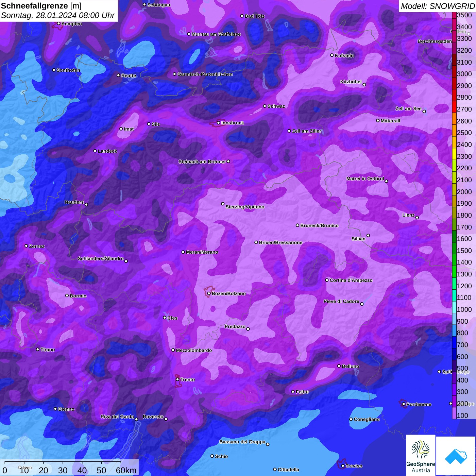Click the Zell am Ziller label
476x476 pixels.
tap(306, 131)
